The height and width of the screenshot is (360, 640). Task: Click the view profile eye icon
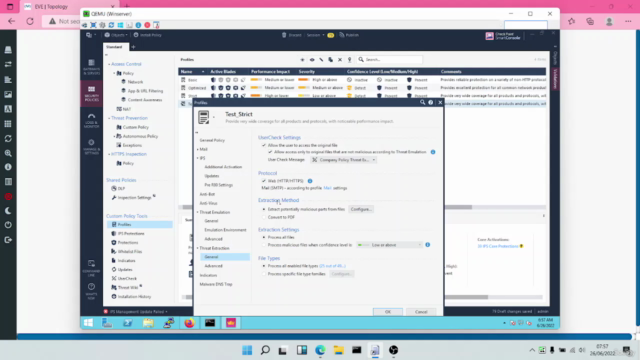coord(312,60)
